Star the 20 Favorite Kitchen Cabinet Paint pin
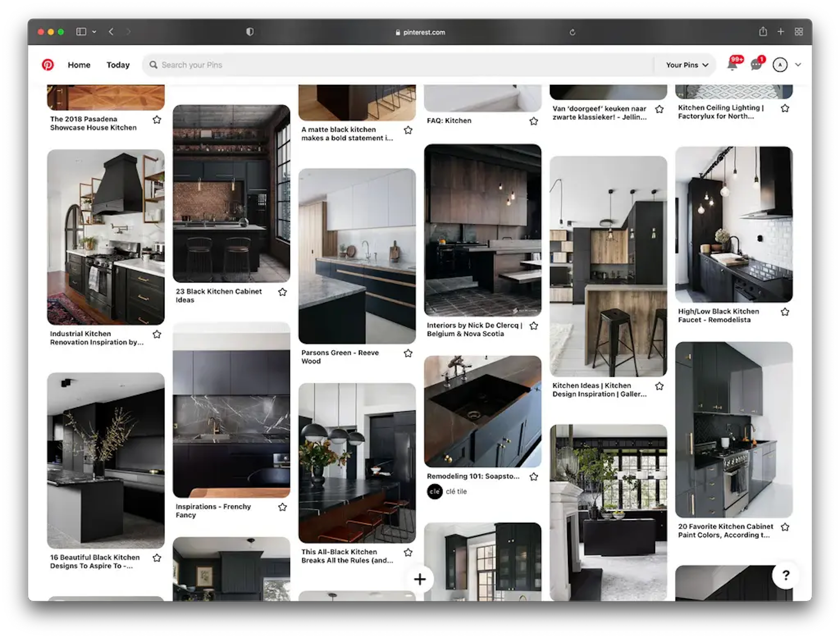This screenshot has width=840, height=638. (x=785, y=527)
